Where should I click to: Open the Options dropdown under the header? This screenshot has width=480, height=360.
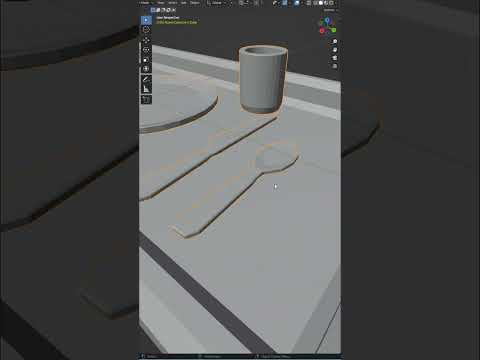(330, 10)
